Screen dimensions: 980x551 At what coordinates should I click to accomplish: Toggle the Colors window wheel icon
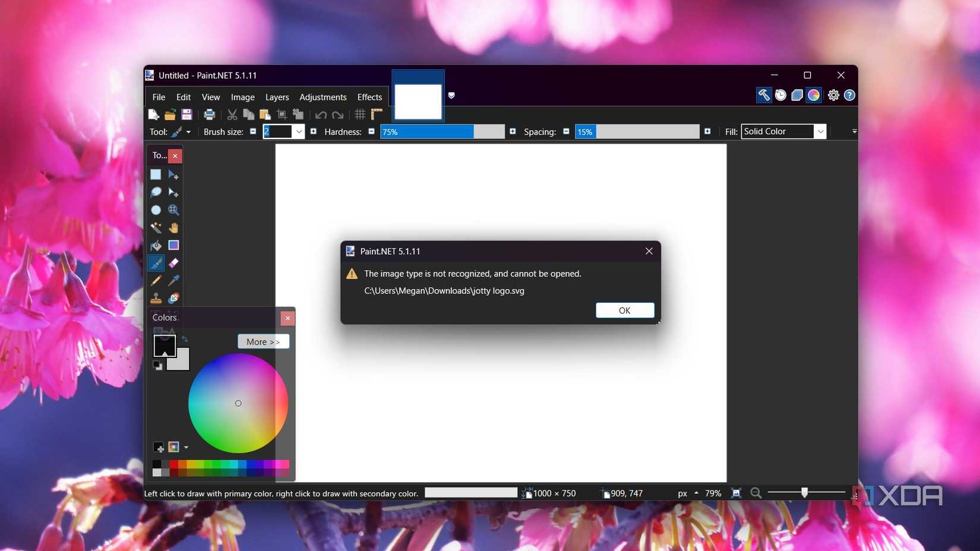coord(814,95)
